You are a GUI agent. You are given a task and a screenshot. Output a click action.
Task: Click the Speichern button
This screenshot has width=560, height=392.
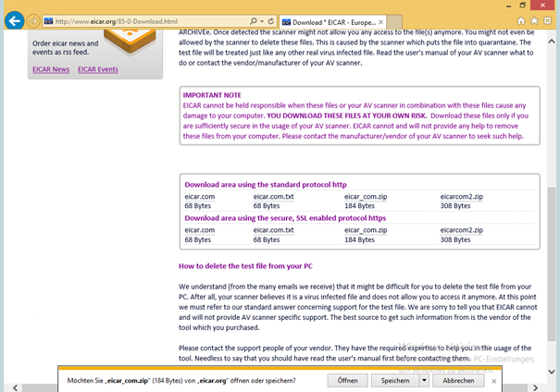click(395, 381)
